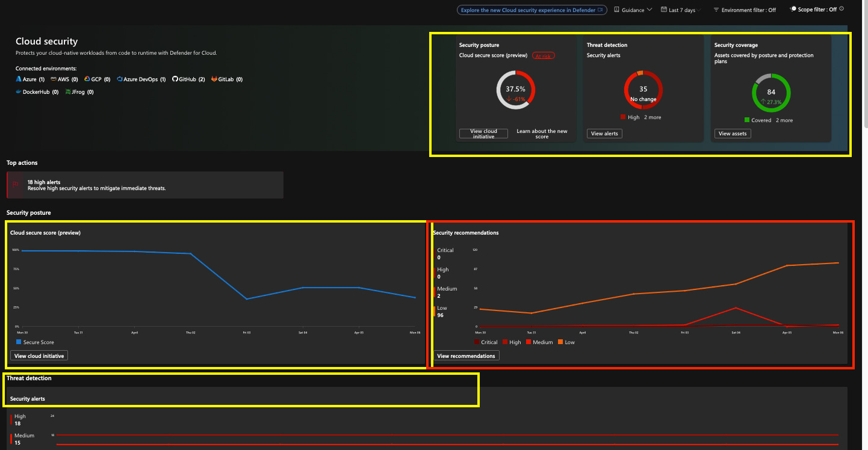Click the Critical legend swatch in recommendations chart

[476, 342]
